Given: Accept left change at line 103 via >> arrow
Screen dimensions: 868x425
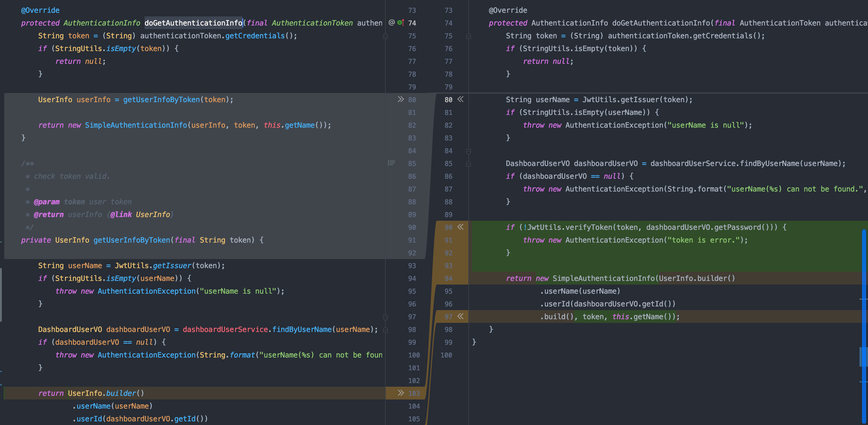Looking at the screenshot, I should (400, 393).
